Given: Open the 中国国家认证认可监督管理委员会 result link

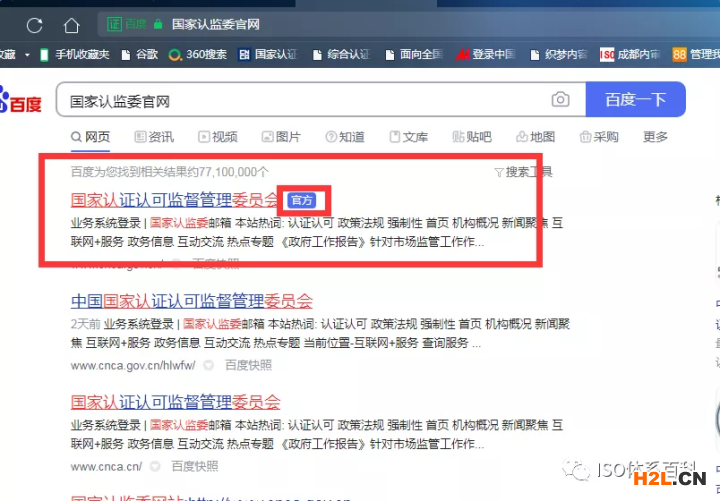Looking at the screenshot, I should (x=191, y=301).
